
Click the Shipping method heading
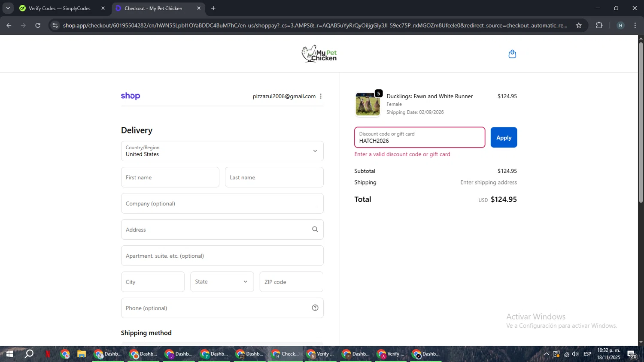pos(146,333)
